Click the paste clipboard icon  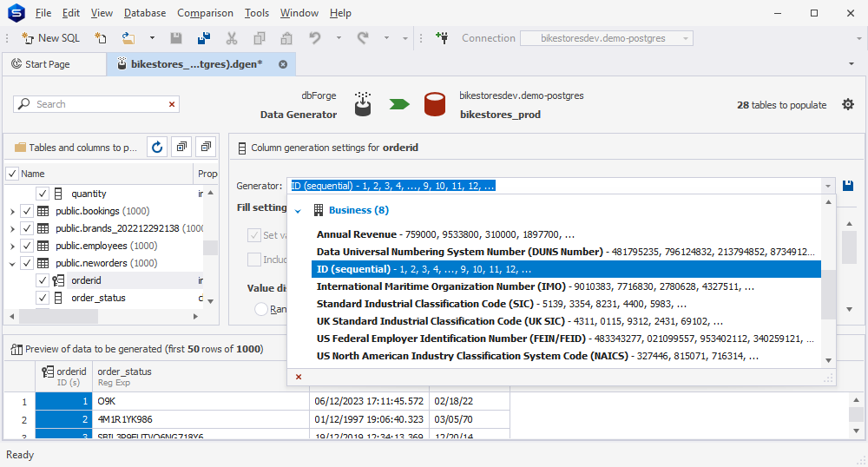pos(286,38)
